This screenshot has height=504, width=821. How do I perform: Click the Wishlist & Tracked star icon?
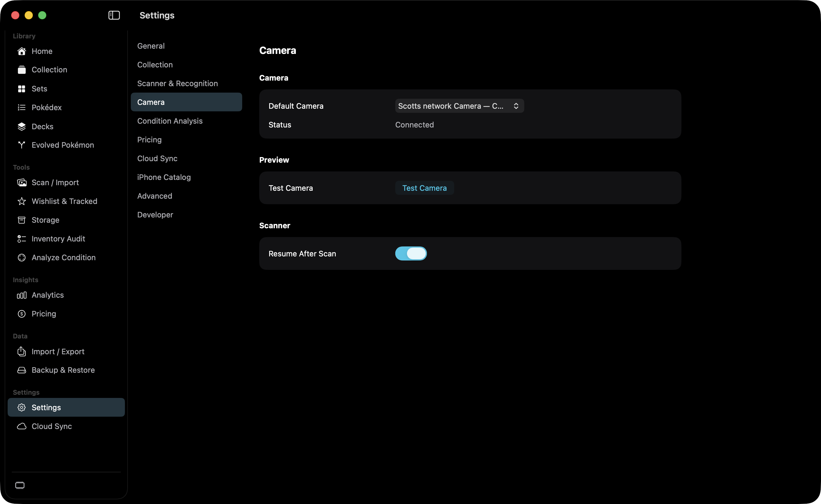pos(22,201)
